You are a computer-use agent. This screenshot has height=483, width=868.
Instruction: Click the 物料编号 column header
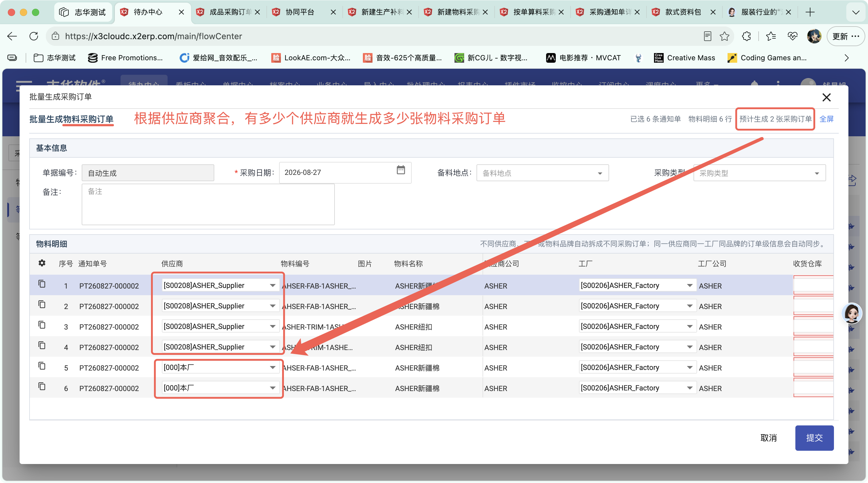pyautogui.click(x=295, y=264)
